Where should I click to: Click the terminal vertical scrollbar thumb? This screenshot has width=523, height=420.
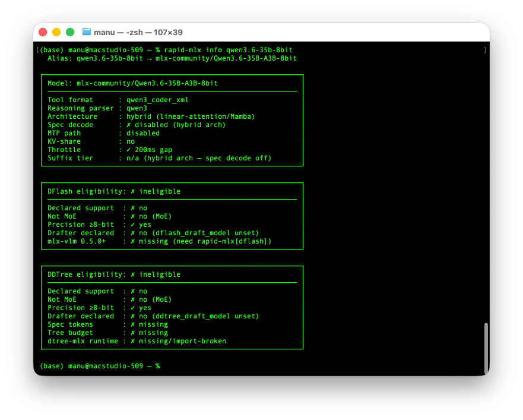[x=486, y=348]
